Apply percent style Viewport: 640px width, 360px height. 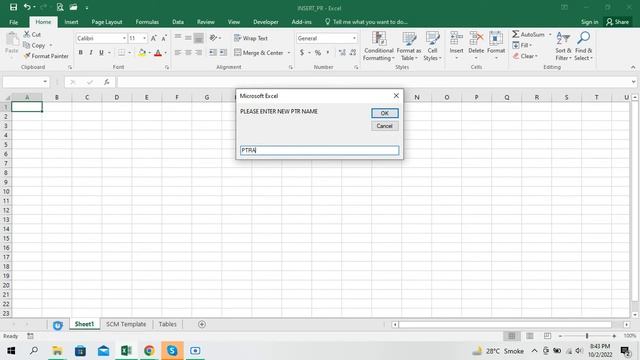coord(318,53)
